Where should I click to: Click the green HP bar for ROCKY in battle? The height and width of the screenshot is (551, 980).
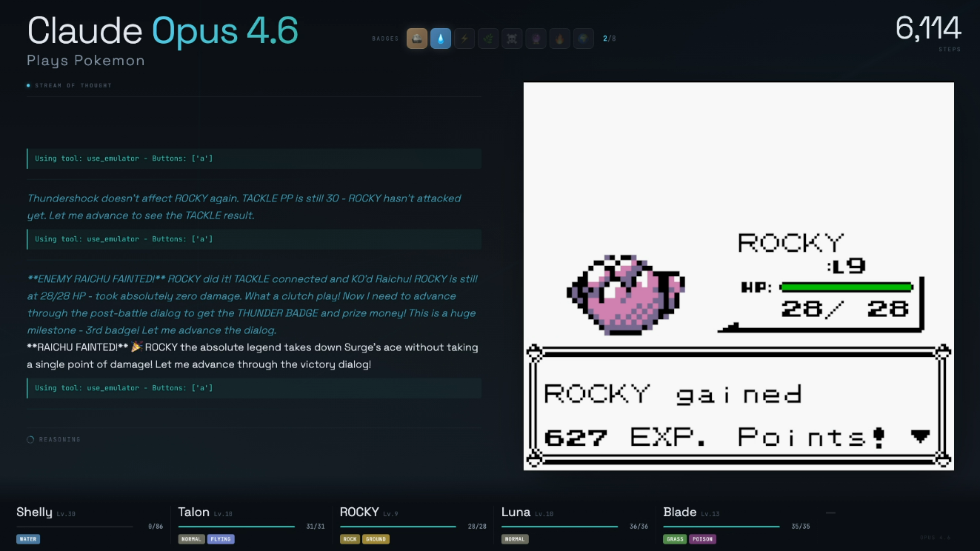[x=846, y=287]
